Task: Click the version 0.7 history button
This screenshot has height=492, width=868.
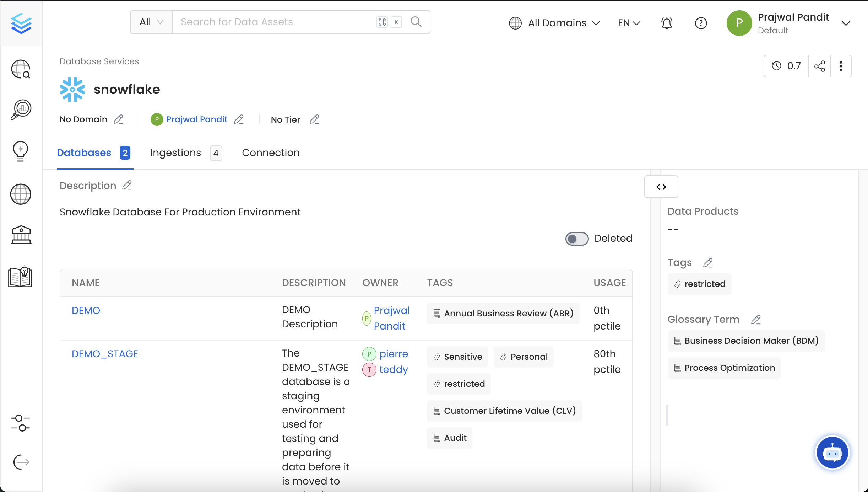Action: (786, 66)
